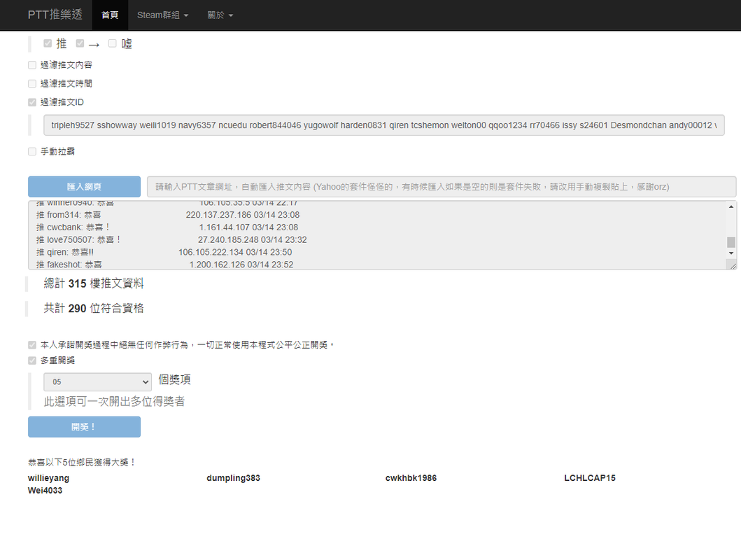Click the fakeshot comment line

coord(165,265)
